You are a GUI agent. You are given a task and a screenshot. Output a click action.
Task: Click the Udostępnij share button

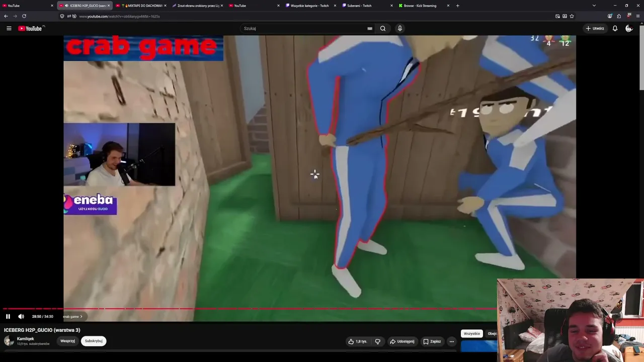pos(403,341)
